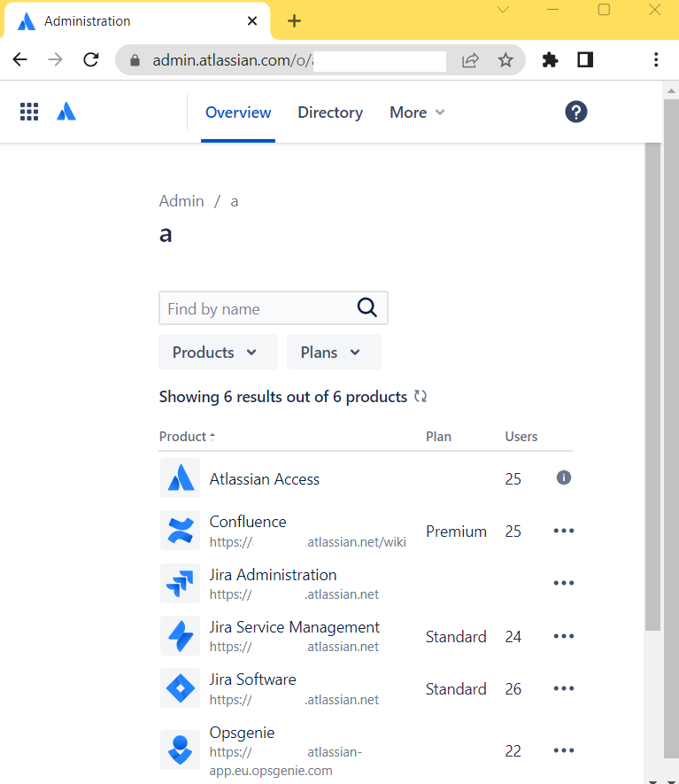
Task: Switch to the Directory tab
Action: [330, 113]
